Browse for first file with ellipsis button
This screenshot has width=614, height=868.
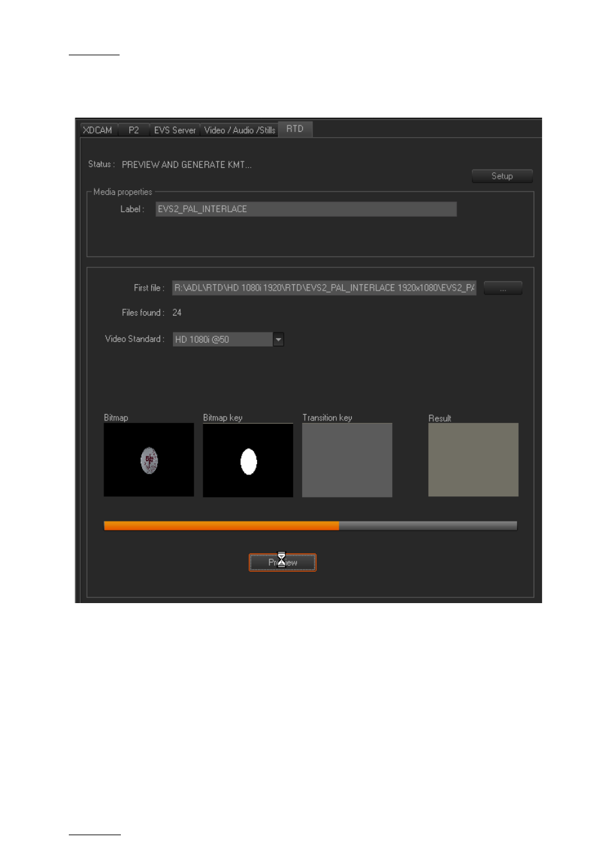(503, 288)
